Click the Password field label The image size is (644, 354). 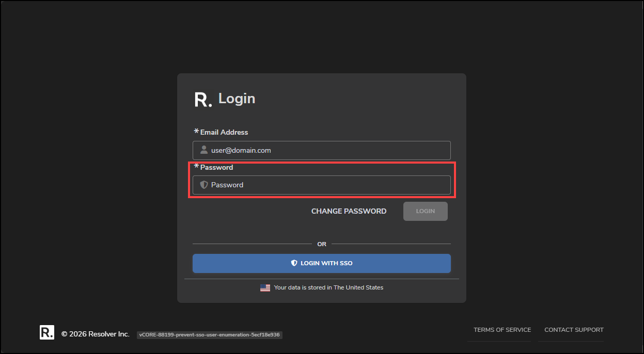(x=216, y=167)
